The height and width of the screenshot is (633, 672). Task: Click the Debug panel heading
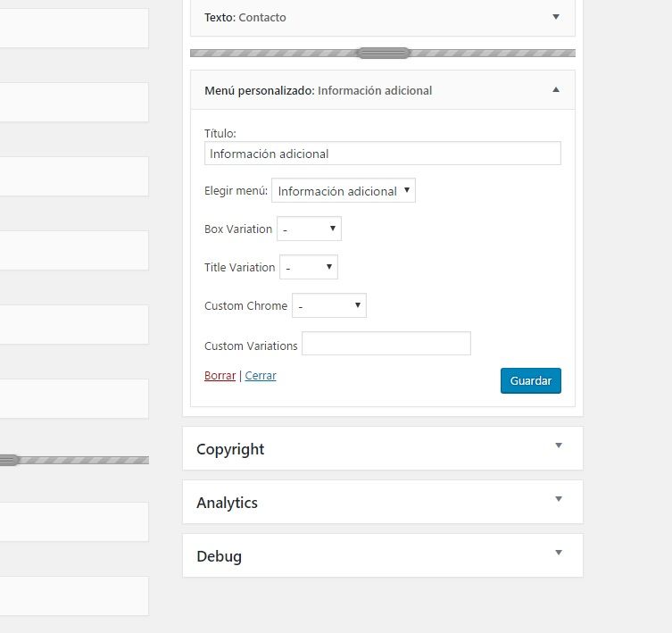pyautogui.click(x=219, y=556)
